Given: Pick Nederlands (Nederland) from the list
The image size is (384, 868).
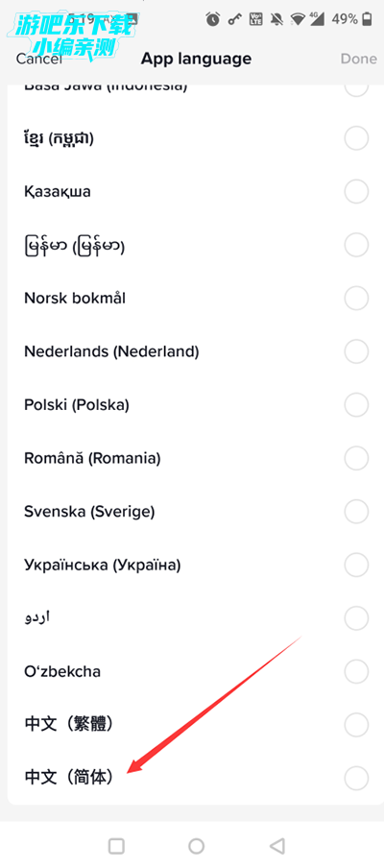Looking at the screenshot, I should pos(192,351).
